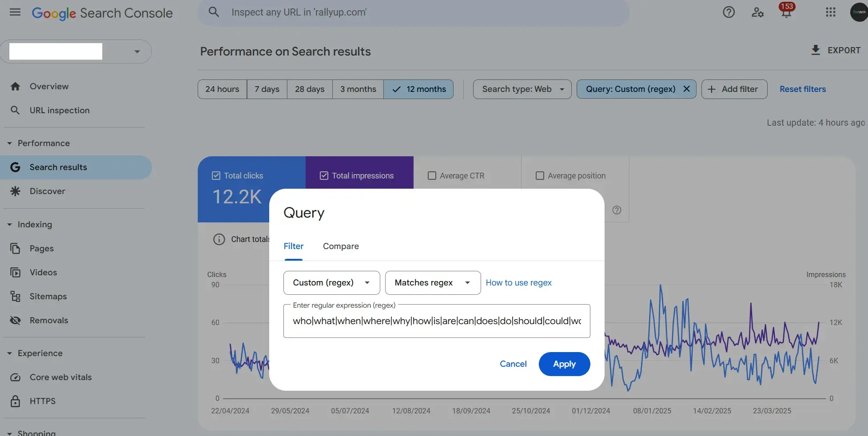Image resolution: width=868 pixels, height=436 pixels.
Task: Switch to the Compare tab
Action: [341, 246]
